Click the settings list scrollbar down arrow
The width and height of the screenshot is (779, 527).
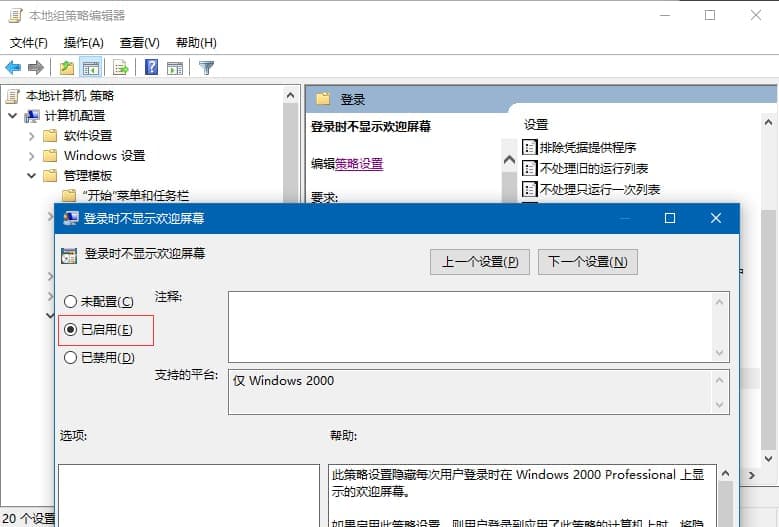(768, 458)
